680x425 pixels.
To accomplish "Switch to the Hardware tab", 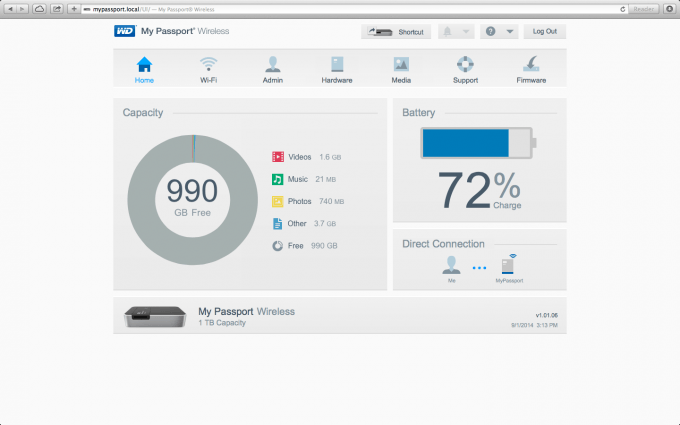I will click(337, 69).
